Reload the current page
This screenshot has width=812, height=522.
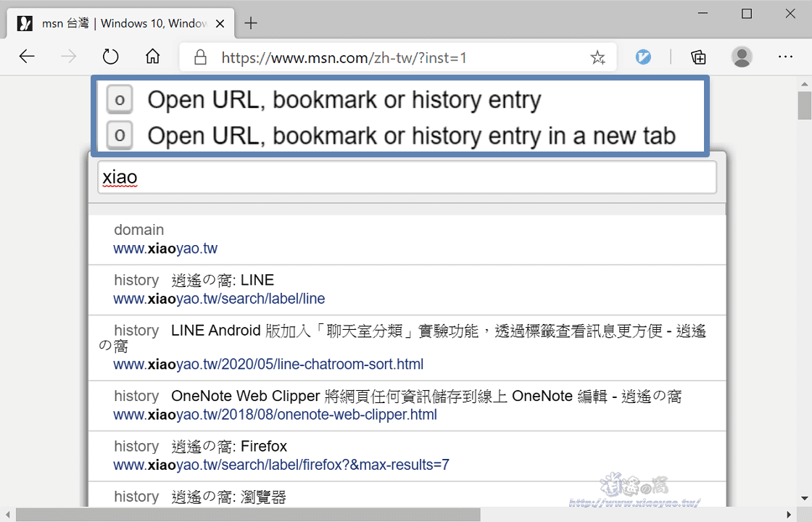click(x=110, y=57)
